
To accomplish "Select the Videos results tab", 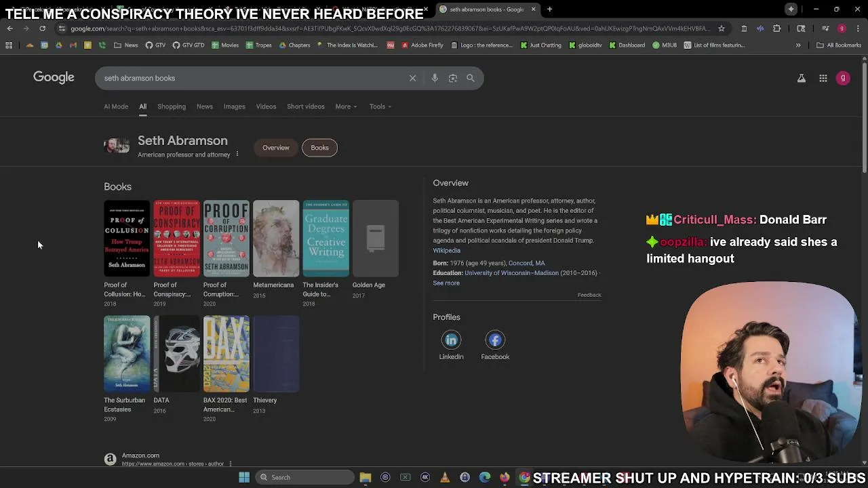I will tap(266, 106).
